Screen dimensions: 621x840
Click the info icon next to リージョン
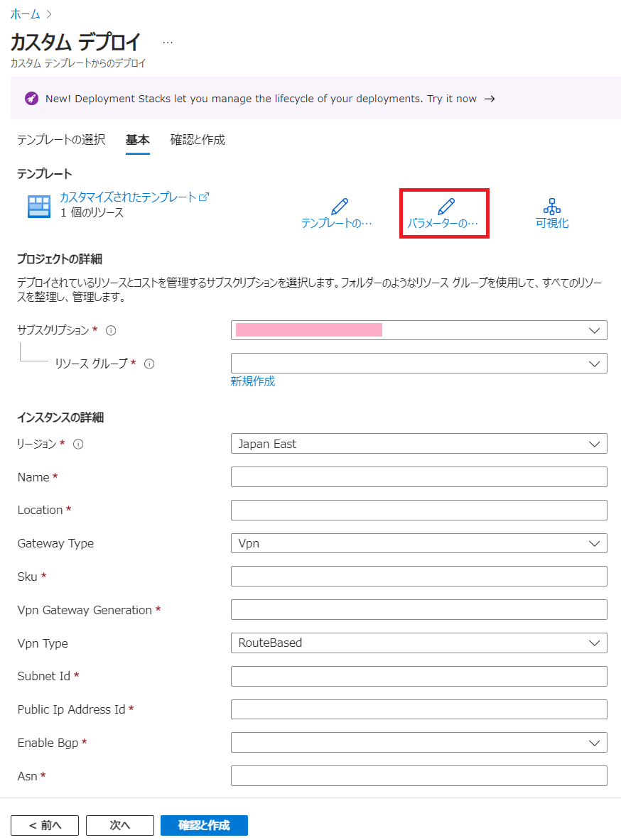pos(78,444)
